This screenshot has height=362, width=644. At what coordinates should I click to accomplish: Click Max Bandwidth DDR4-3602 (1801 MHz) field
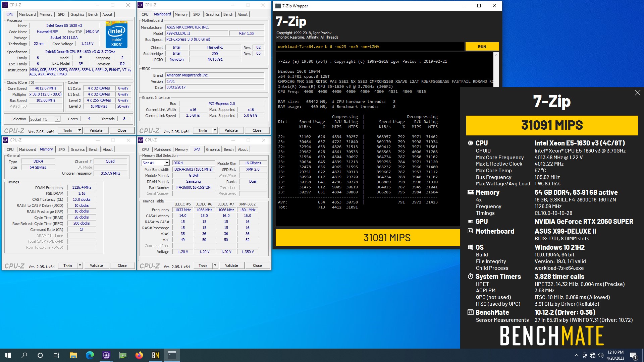(x=194, y=169)
